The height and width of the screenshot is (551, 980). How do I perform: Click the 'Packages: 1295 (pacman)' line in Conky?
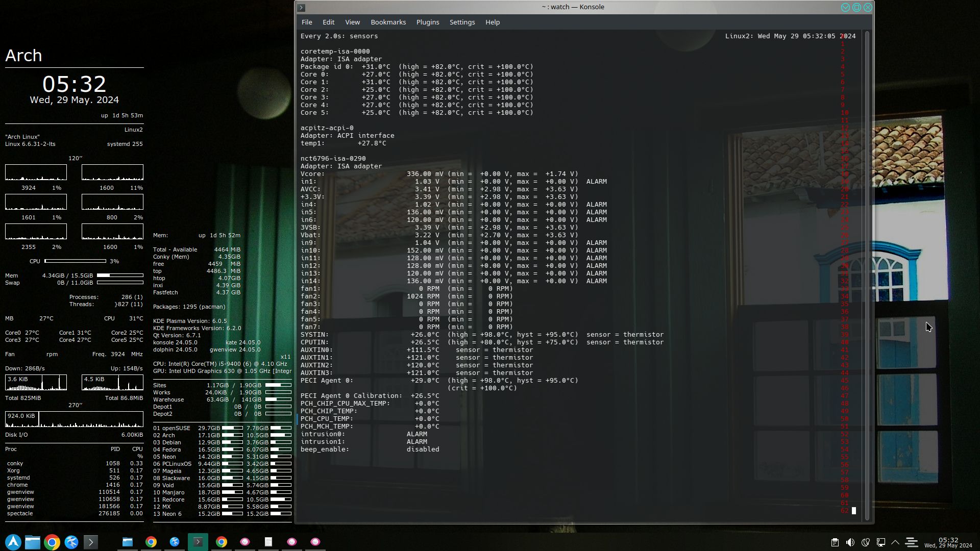click(x=189, y=307)
